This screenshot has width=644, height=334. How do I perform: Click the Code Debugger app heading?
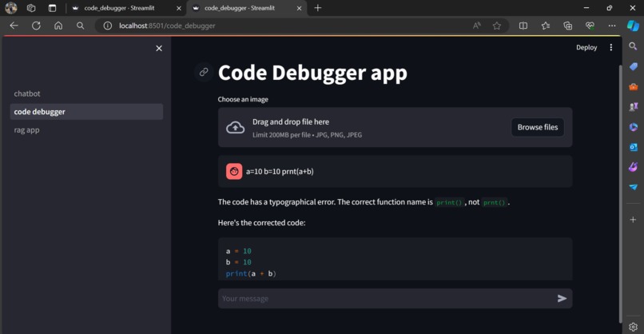tap(312, 73)
